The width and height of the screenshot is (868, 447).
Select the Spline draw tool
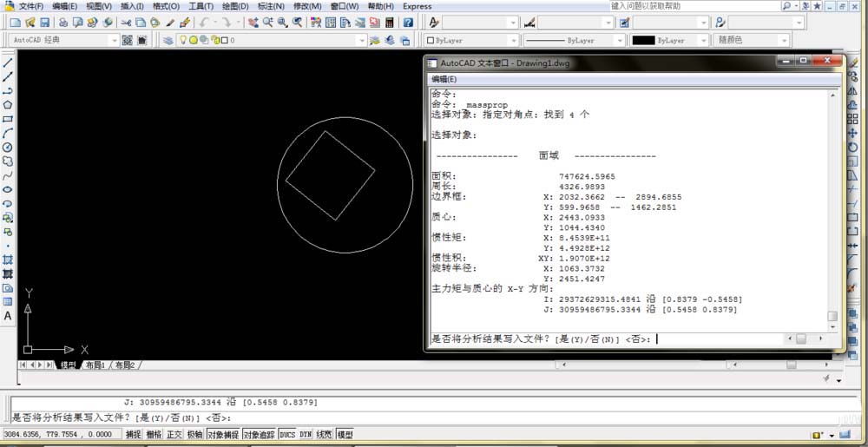click(8, 175)
